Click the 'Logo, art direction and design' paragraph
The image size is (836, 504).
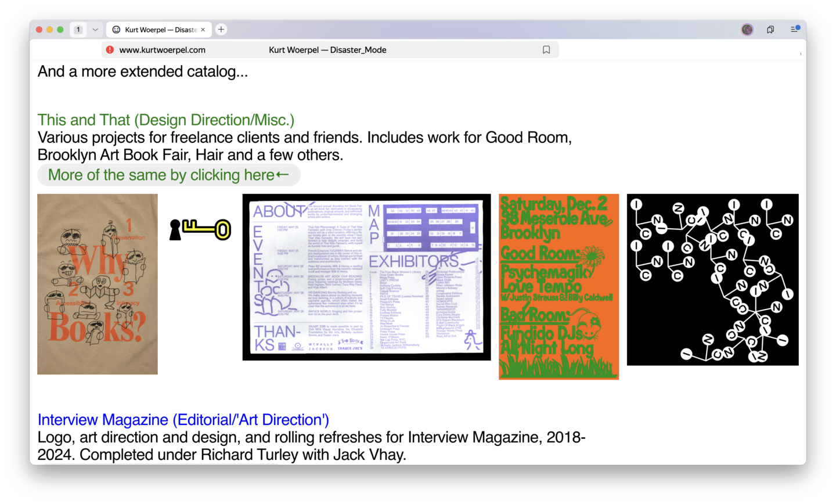(312, 445)
